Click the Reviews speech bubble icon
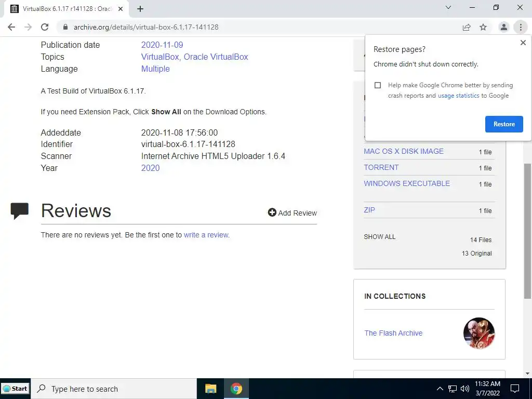532x399 pixels. [x=19, y=211]
